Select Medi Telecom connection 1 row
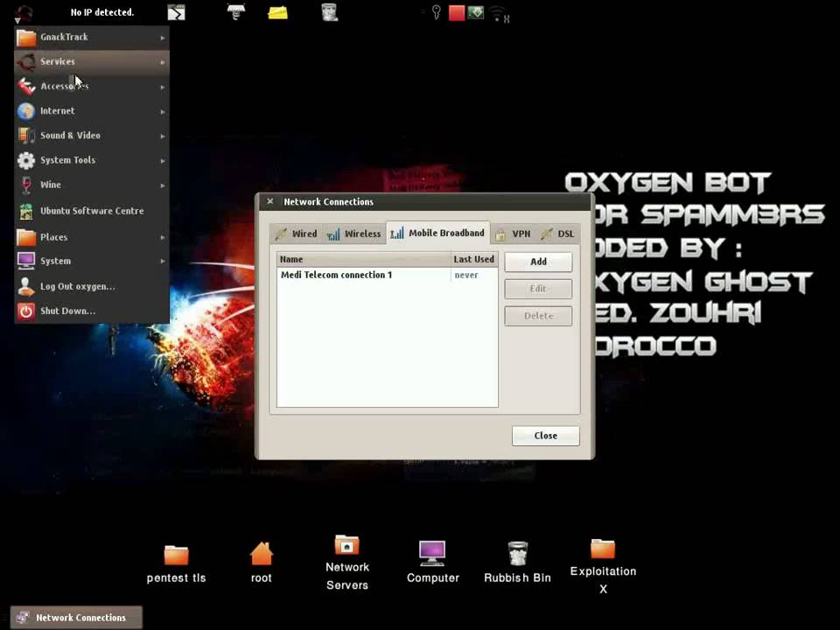 click(x=388, y=275)
